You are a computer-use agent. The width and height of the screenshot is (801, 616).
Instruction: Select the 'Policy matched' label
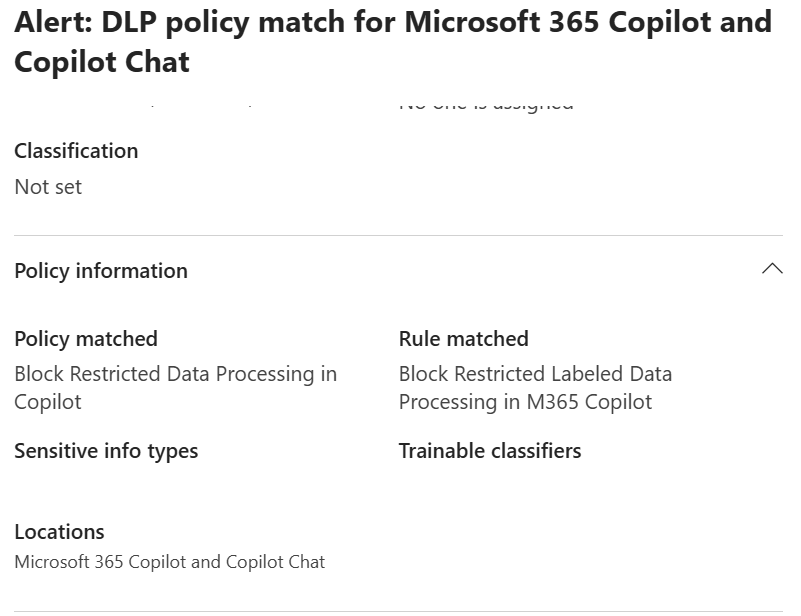pyautogui.click(x=86, y=339)
